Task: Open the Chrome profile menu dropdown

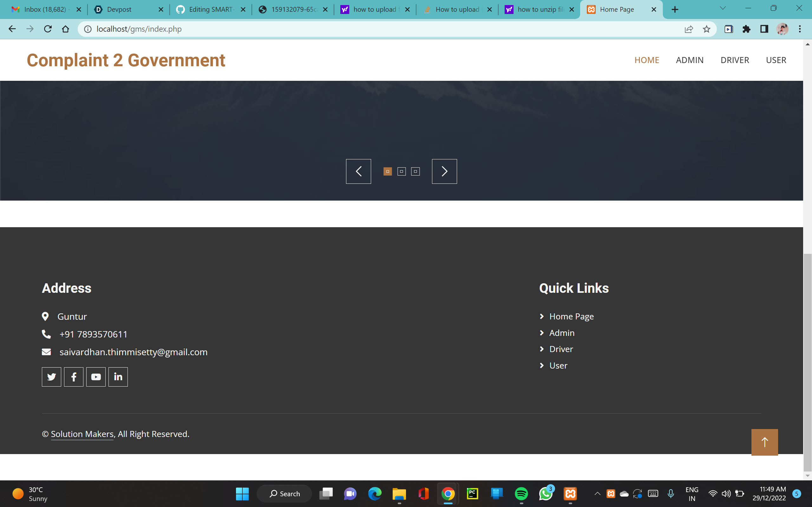Action: (782, 29)
